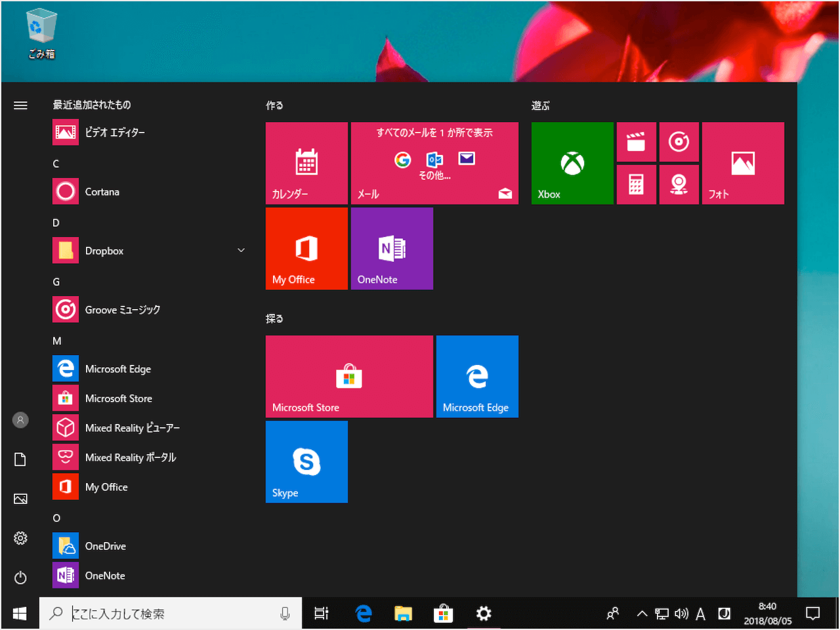Click the 遊ぶ tile group title

(x=541, y=105)
